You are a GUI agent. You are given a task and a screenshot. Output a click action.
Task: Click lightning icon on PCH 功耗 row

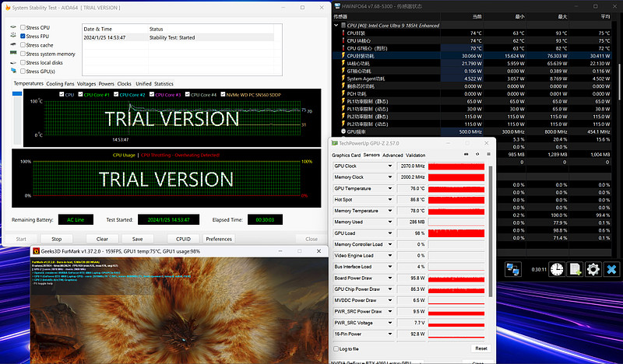[343, 93]
